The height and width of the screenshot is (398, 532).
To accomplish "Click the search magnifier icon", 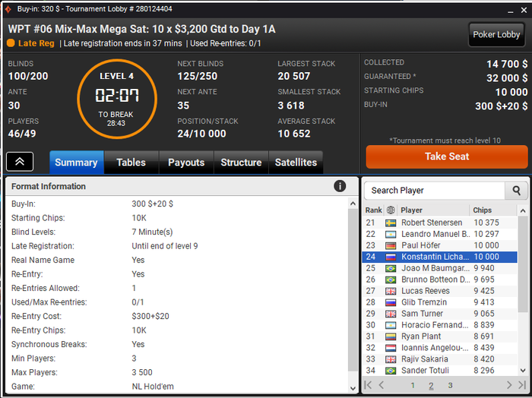I will click(x=516, y=191).
